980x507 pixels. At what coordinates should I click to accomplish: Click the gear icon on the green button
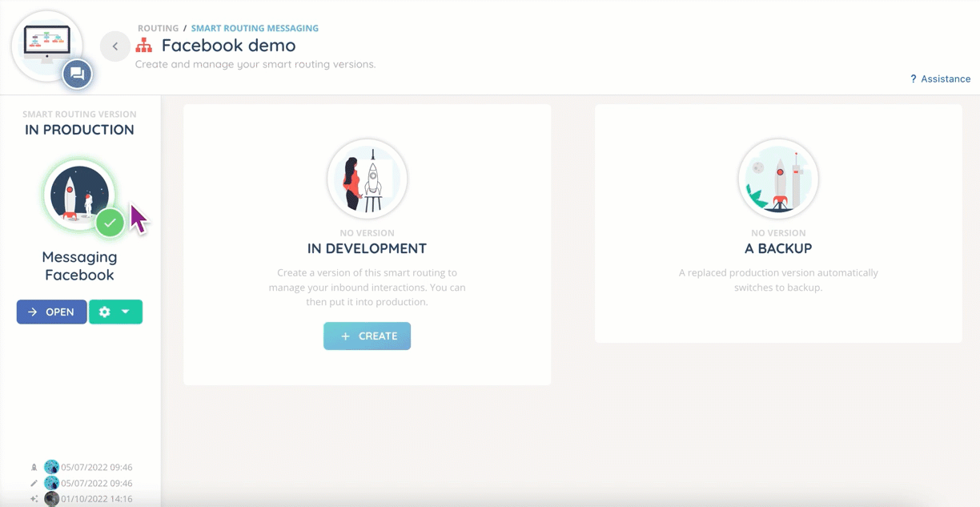tap(104, 312)
